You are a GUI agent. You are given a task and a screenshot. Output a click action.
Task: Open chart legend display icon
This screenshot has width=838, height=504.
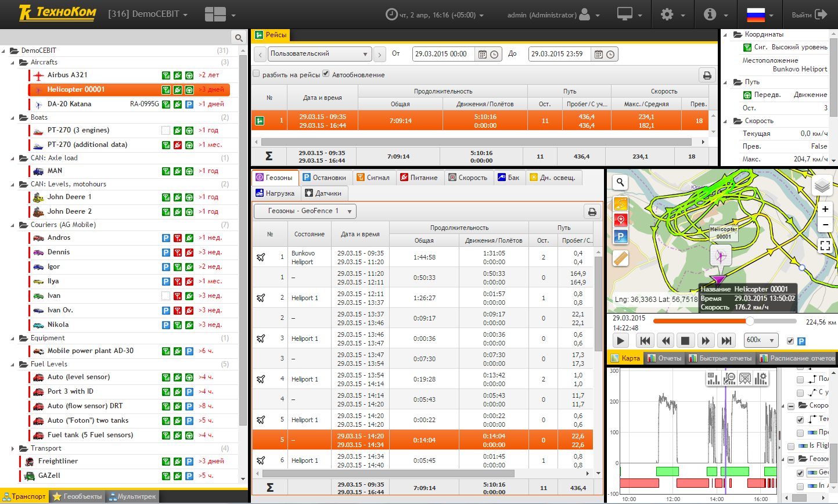[x=713, y=379]
